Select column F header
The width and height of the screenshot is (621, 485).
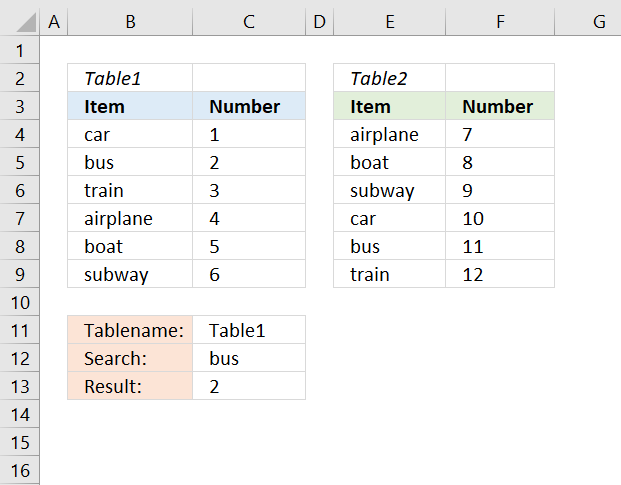pos(499,20)
